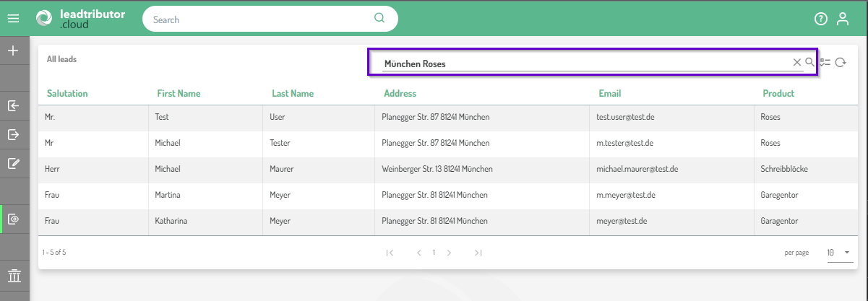Go to the next page arrow

(449, 253)
